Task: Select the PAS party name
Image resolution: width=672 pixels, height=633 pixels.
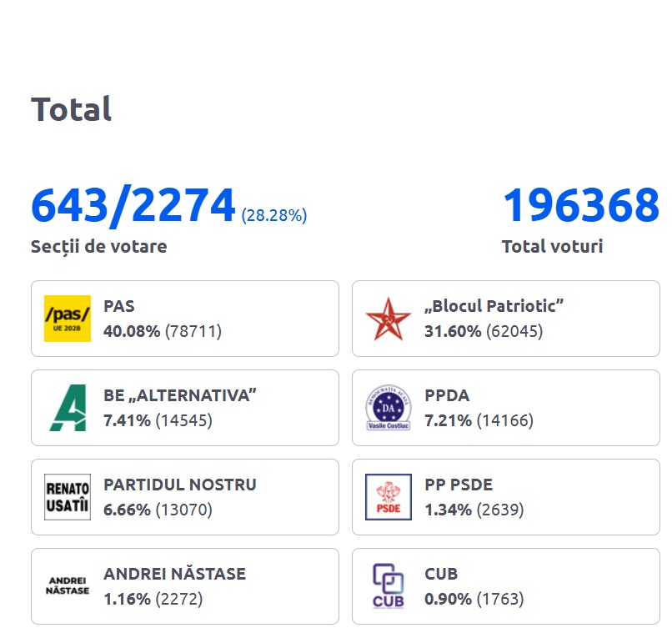Action: pos(119,306)
